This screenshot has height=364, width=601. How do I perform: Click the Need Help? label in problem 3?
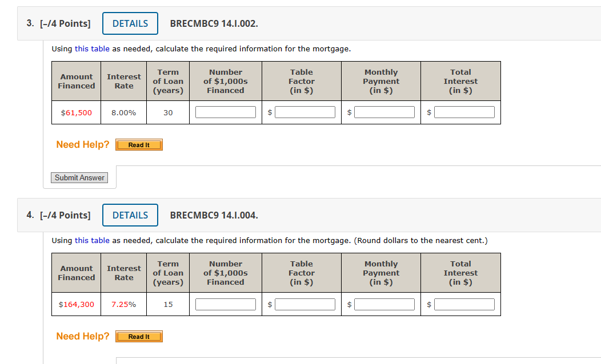[82, 144]
